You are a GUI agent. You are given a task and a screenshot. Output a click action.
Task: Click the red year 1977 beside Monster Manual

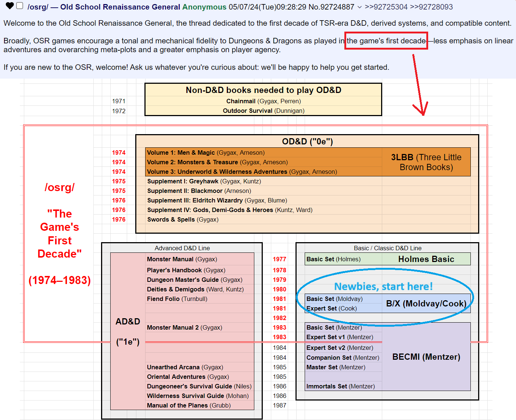tap(279, 259)
